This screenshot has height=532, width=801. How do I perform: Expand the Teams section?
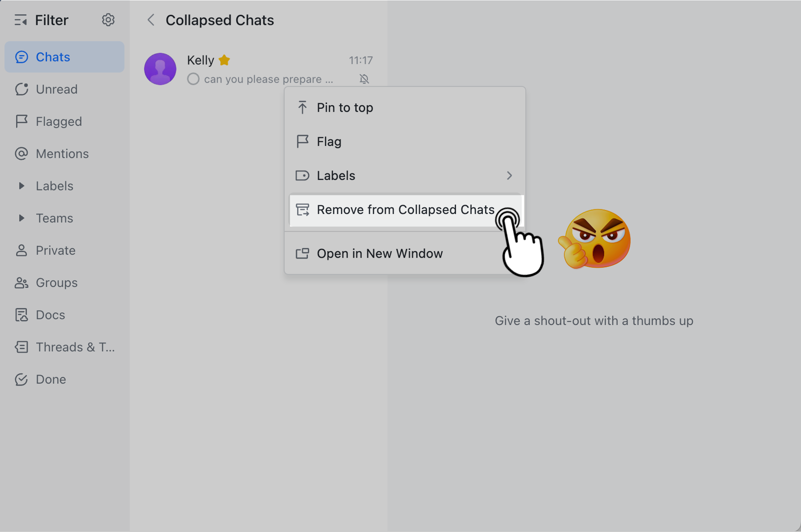21,218
